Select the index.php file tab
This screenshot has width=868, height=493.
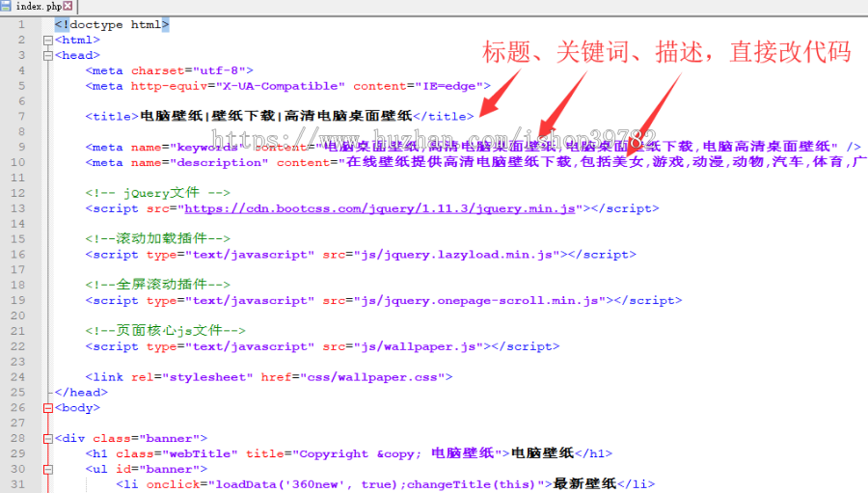(39, 6)
